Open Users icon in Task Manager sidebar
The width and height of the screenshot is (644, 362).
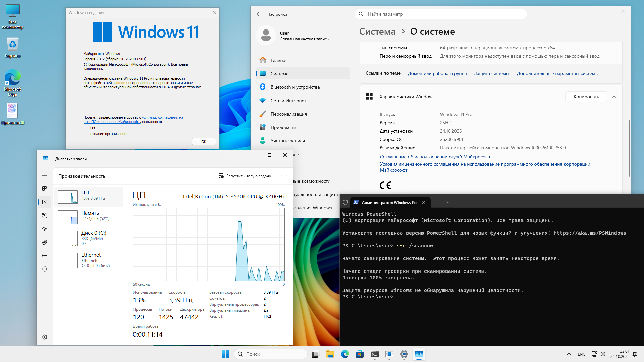tap(45, 242)
